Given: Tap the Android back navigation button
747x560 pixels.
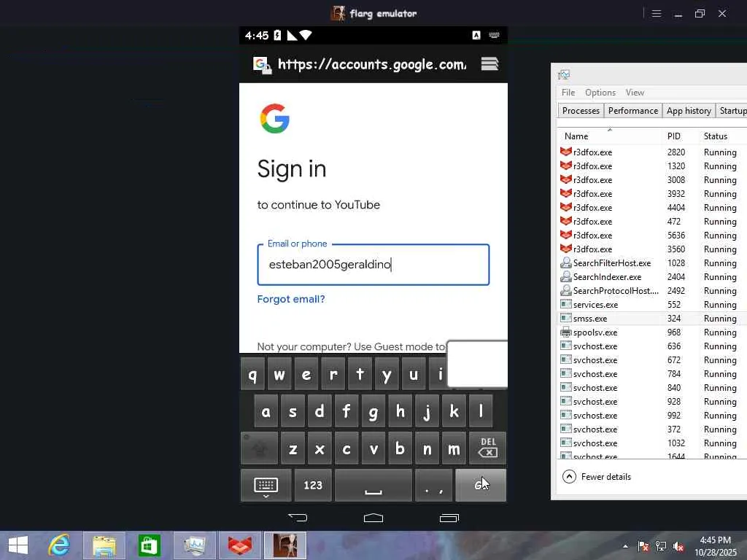Looking at the screenshot, I should point(298,518).
